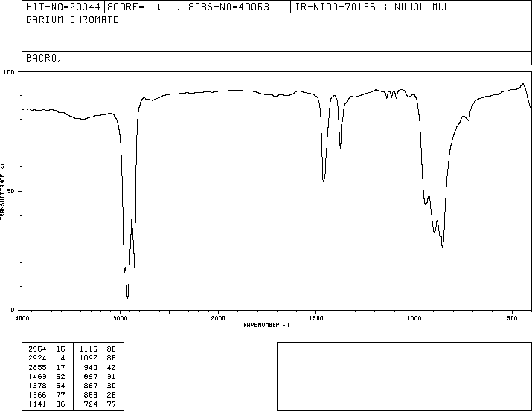Click the absorption peak minimum near 858
This screenshot has width=532, height=411.
(443, 247)
